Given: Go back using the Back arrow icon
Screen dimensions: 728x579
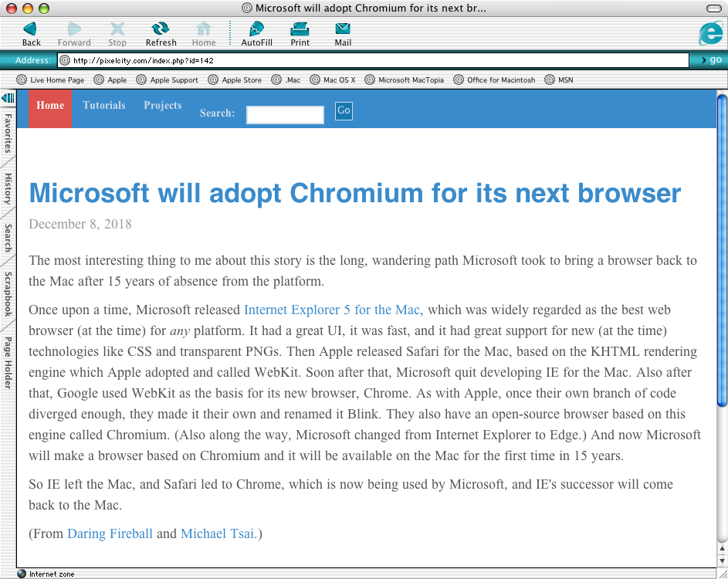Looking at the screenshot, I should pos(31,29).
